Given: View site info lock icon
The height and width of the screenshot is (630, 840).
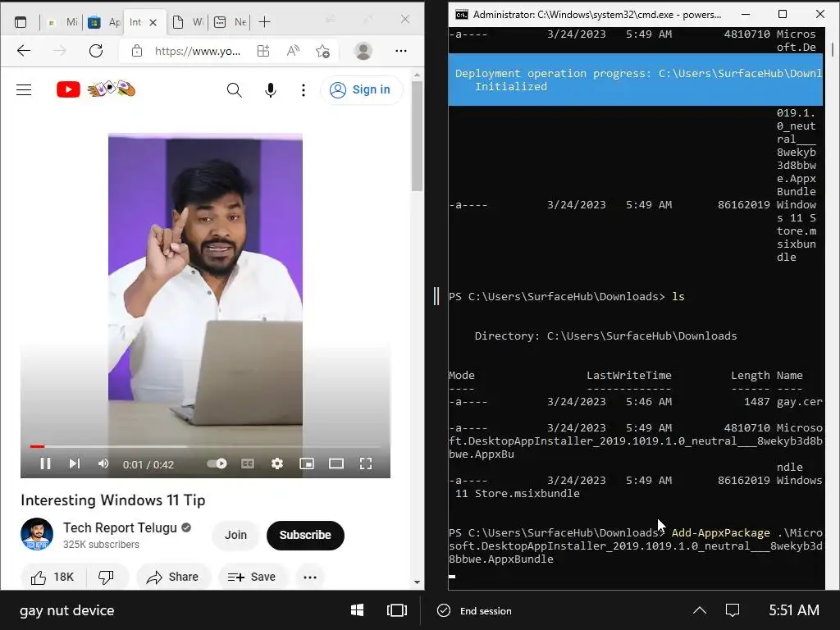Looking at the screenshot, I should click(137, 51).
